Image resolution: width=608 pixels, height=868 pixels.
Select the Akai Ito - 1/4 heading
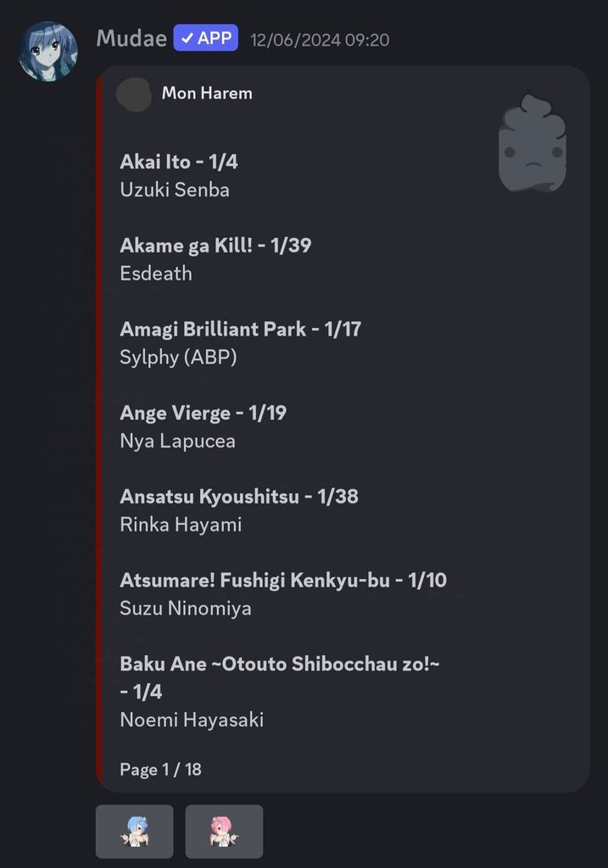pyautogui.click(x=179, y=162)
